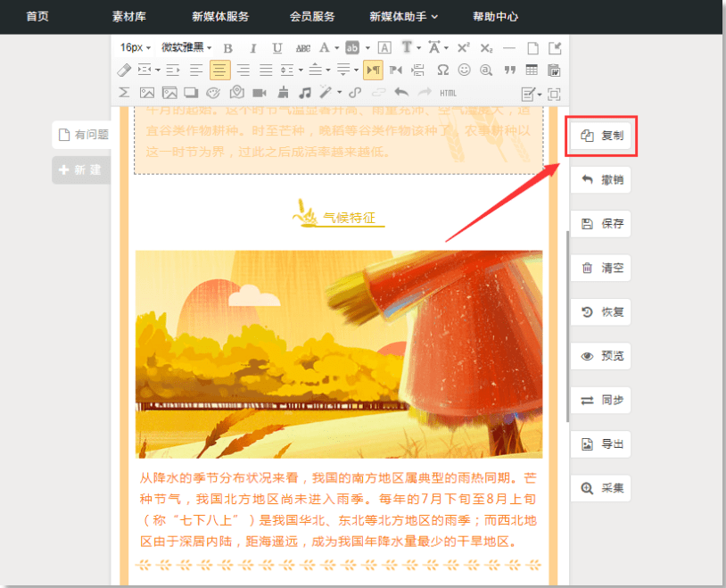
Task: Expand the letter spacing dropdown arrow
Action: [x=446, y=48]
